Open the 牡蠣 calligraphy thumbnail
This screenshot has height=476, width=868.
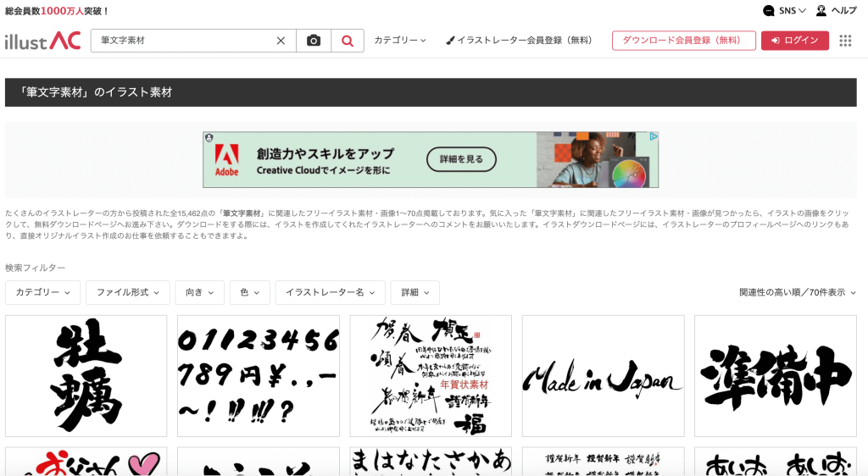[86, 376]
